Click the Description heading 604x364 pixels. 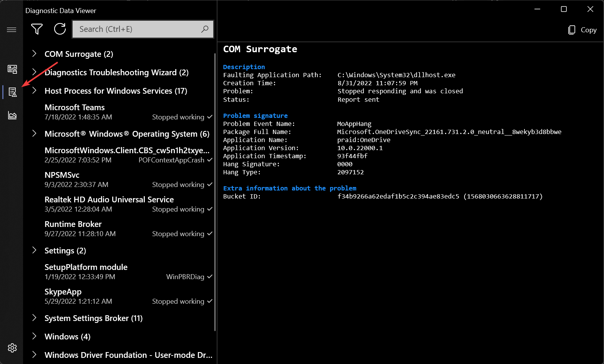pos(244,67)
